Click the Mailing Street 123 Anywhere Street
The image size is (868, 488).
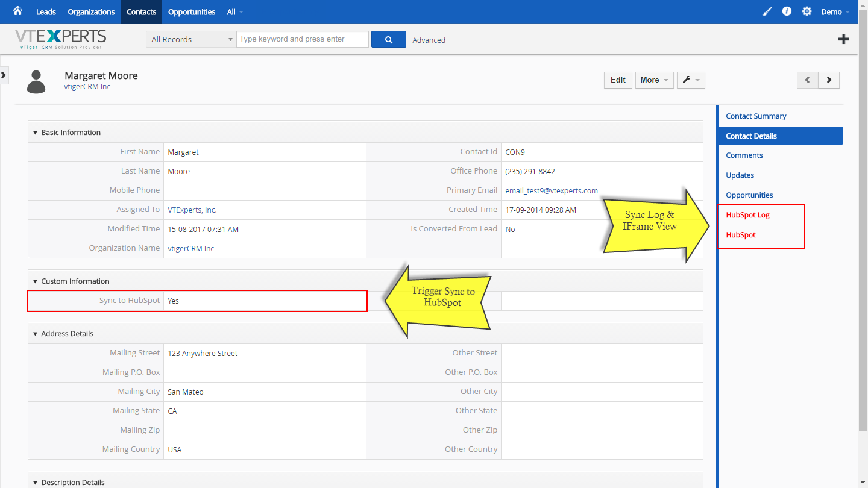tap(203, 354)
